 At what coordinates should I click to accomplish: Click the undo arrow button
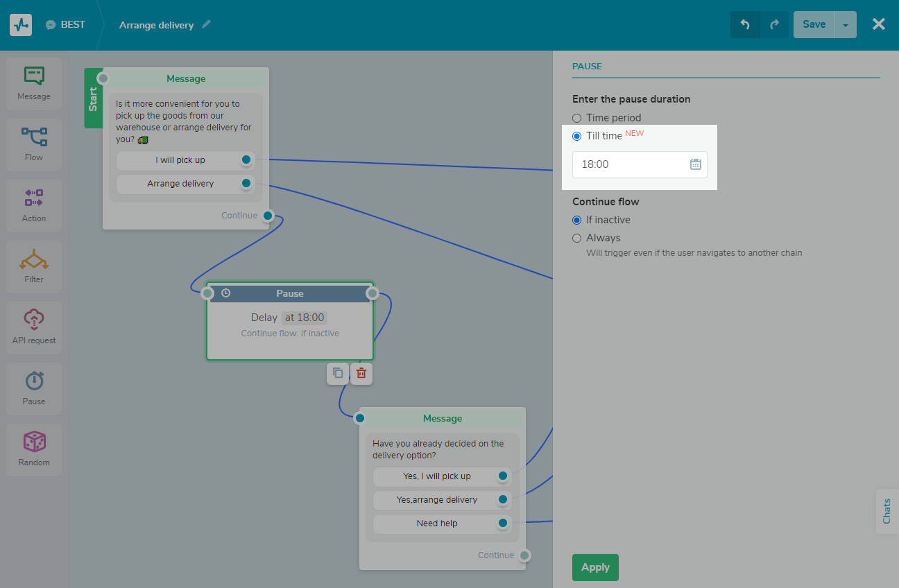coord(745,25)
